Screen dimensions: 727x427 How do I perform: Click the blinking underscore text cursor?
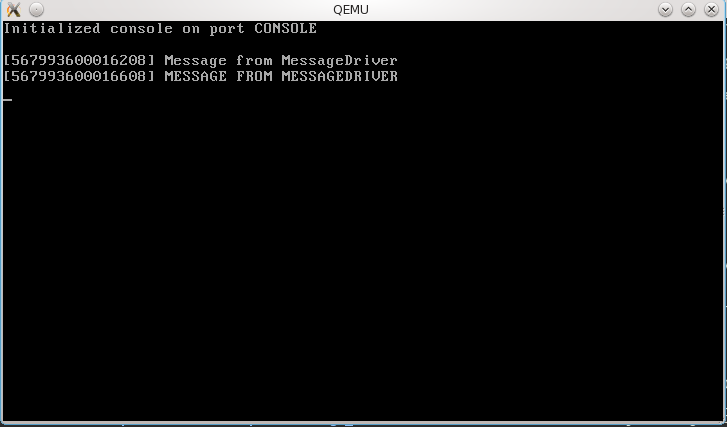7,99
